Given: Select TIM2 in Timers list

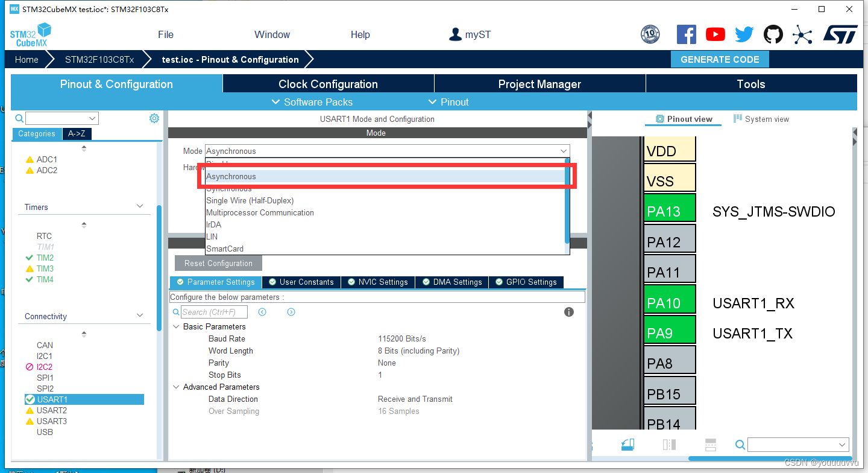Looking at the screenshot, I should click(x=45, y=258).
